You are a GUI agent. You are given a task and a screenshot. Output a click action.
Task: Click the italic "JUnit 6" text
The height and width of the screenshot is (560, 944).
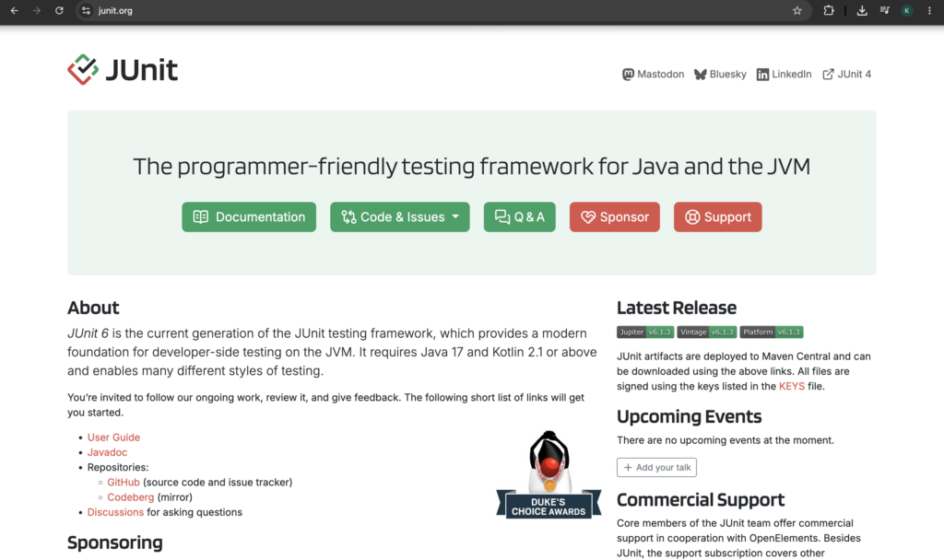tap(88, 333)
